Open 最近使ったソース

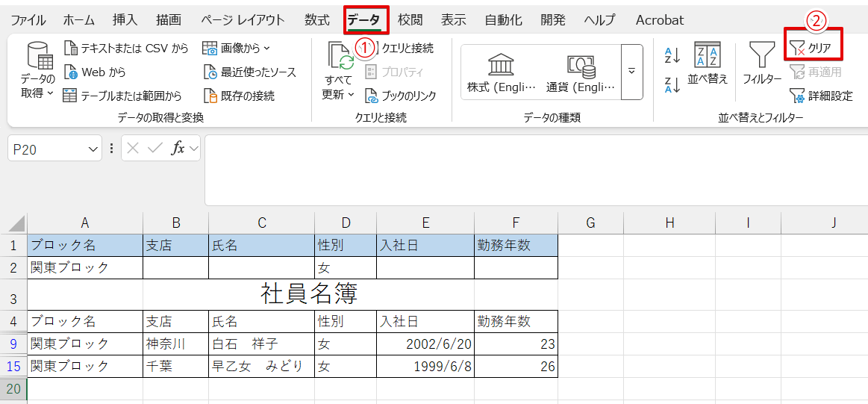[x=250, y=72]
